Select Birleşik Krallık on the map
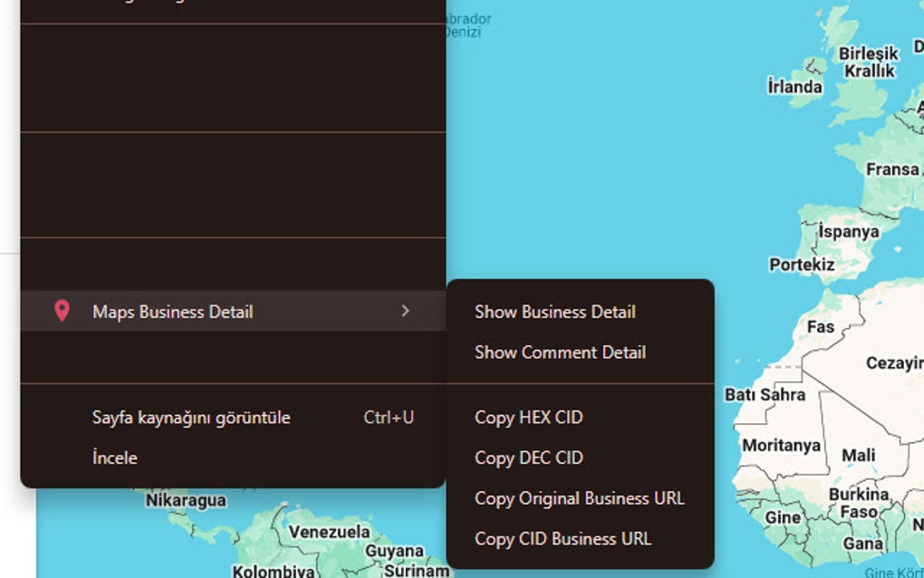This screenshot has width=924, height=578. 867,61
